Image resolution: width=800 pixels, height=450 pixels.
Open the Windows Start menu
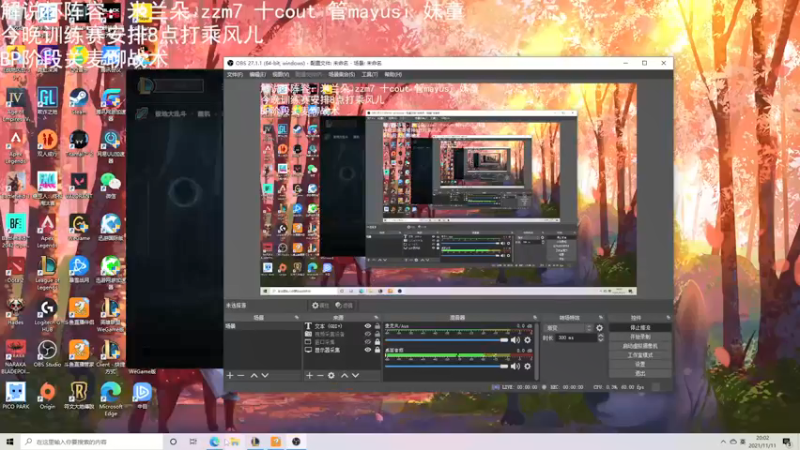tap(10, 441)
